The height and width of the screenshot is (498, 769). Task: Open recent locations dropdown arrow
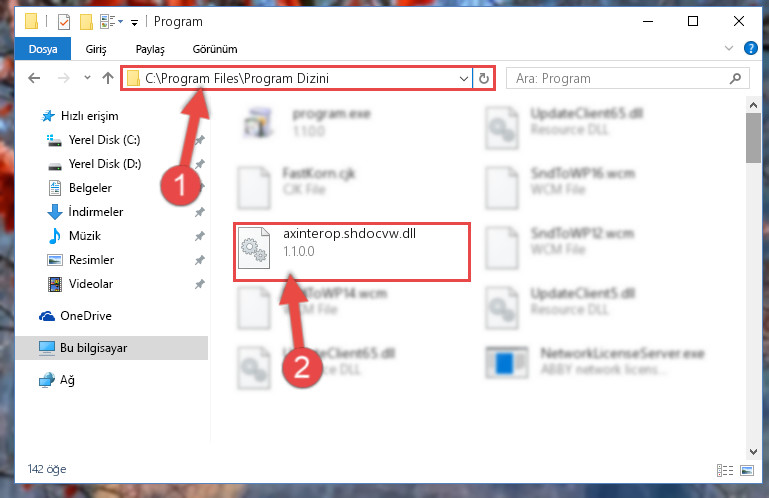point(87,78)
